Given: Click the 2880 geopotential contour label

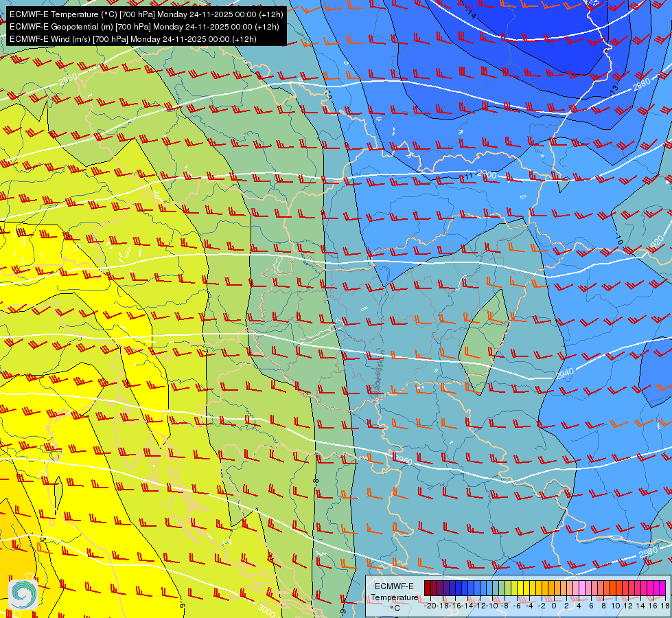Looking at the screenshot, I should 642,84.
